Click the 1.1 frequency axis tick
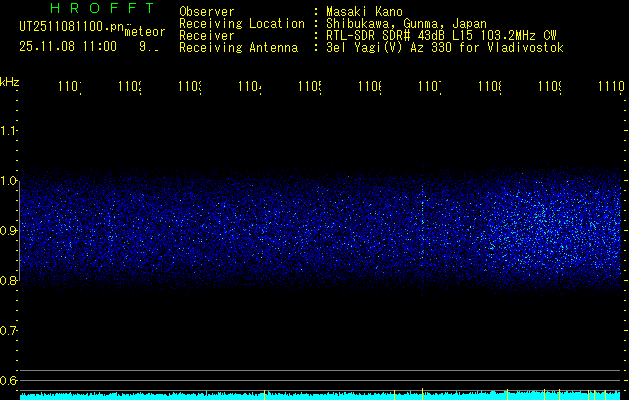Image resolution: width=629 pixels, height=400 pixels. click(x=9, y=131)
